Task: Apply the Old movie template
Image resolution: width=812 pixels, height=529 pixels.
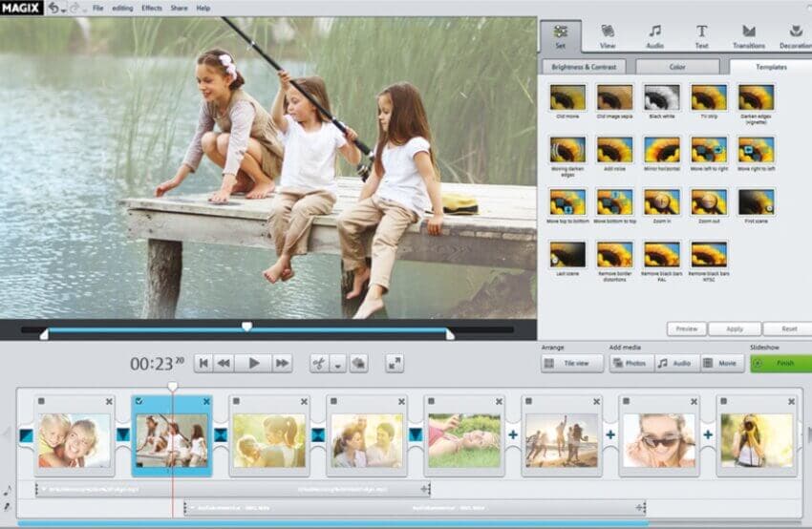Action: [x=567, y=97]
